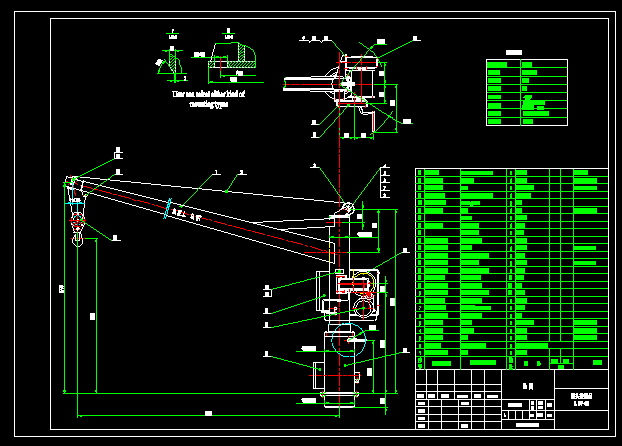Screen dimensions: 622x446
Task: Click the red text label along the boom
Action: click(x=187, y=213)
